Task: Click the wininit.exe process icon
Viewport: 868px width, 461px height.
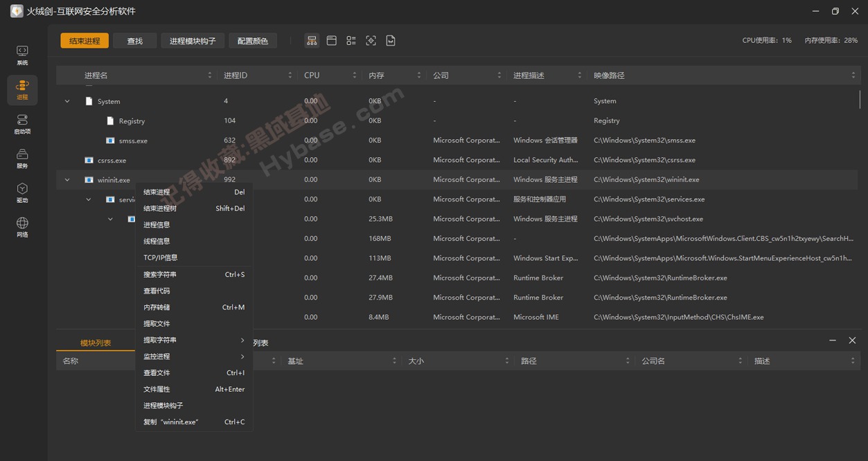Action: point(89,180)
